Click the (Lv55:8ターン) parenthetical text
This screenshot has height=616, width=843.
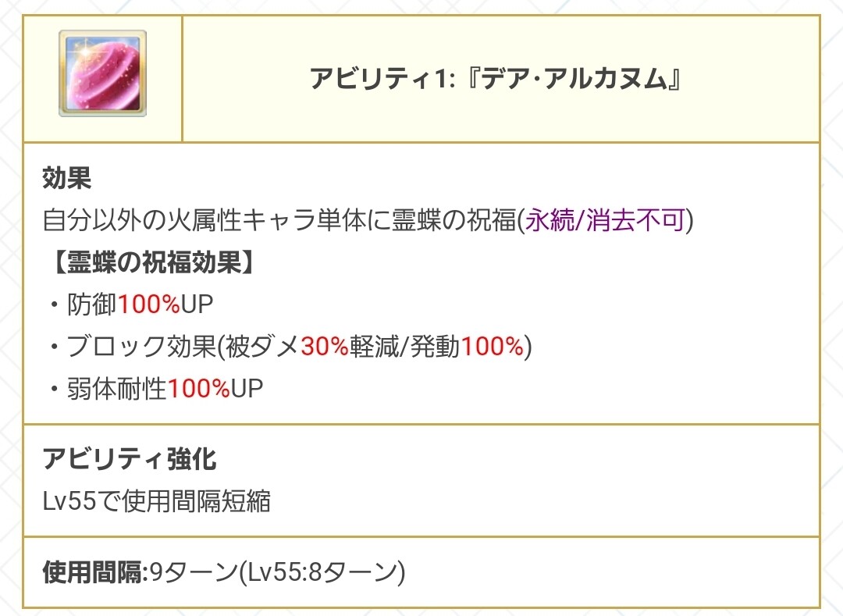(321, 573)
